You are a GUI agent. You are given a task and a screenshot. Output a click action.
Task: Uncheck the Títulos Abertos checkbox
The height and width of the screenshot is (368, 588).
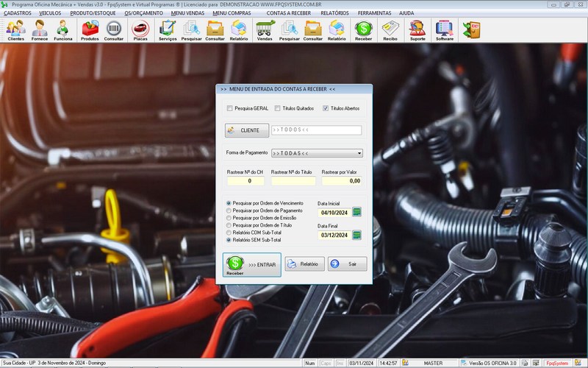[326, 108]
